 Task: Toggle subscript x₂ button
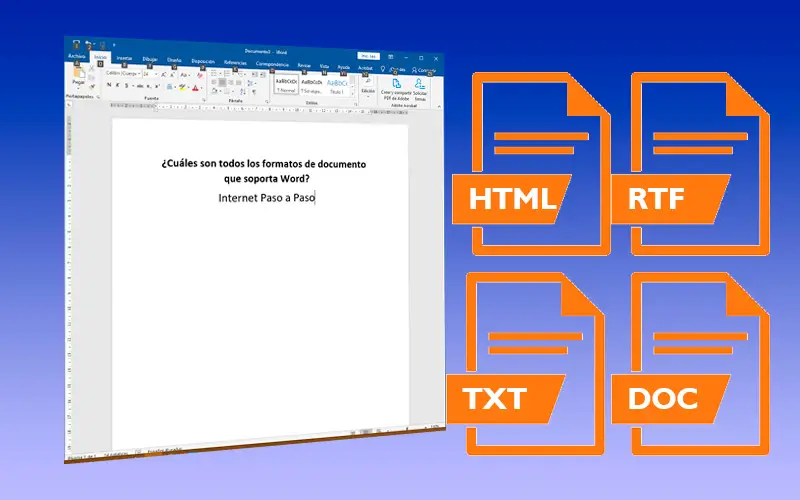[149, 86]
